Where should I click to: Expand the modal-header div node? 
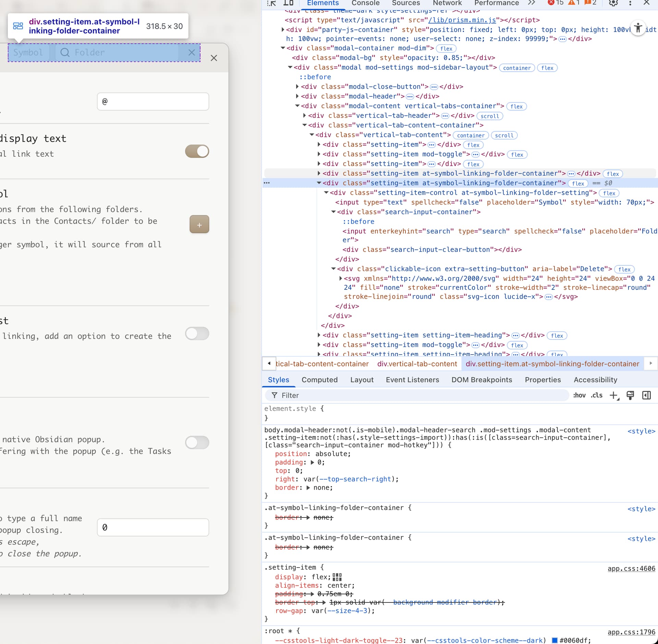pos(297,96)
